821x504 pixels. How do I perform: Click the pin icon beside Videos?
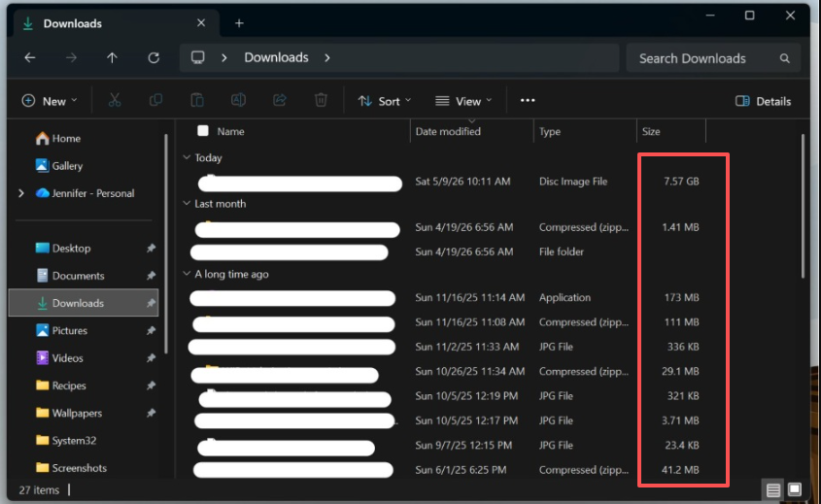(x=151, y=358)
